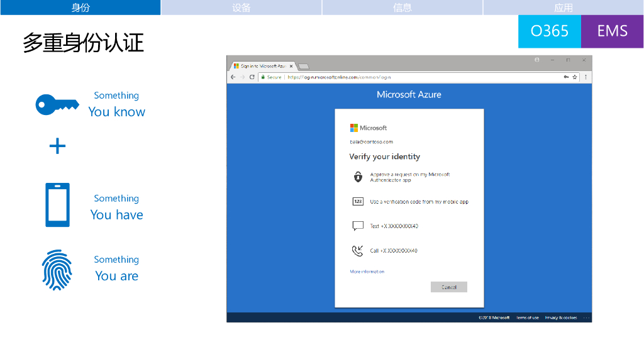Go back using the browser back arrow
The image size is (644, 362).
click(233, 77)
